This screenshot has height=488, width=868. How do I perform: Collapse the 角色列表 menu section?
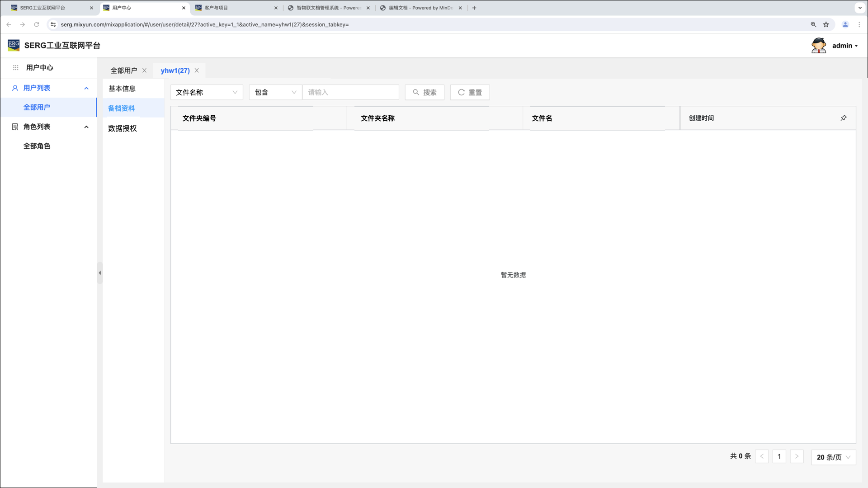[x=86, y=127]
